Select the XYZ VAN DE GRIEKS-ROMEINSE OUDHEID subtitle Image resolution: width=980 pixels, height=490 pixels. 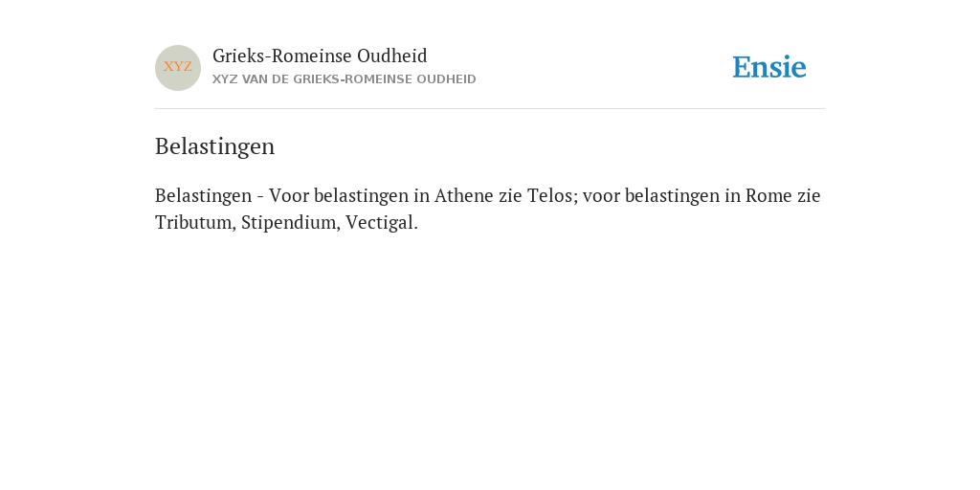[x=345, y=79]
